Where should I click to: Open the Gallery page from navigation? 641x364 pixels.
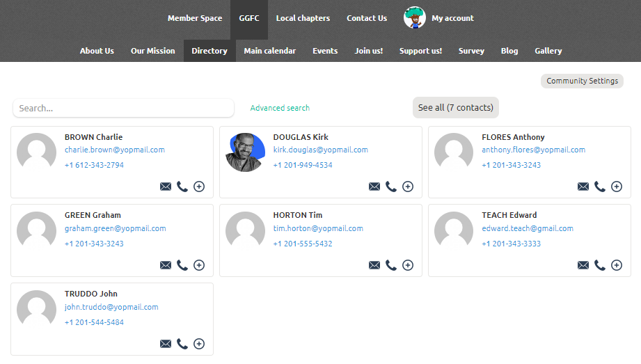pos(548,51)
